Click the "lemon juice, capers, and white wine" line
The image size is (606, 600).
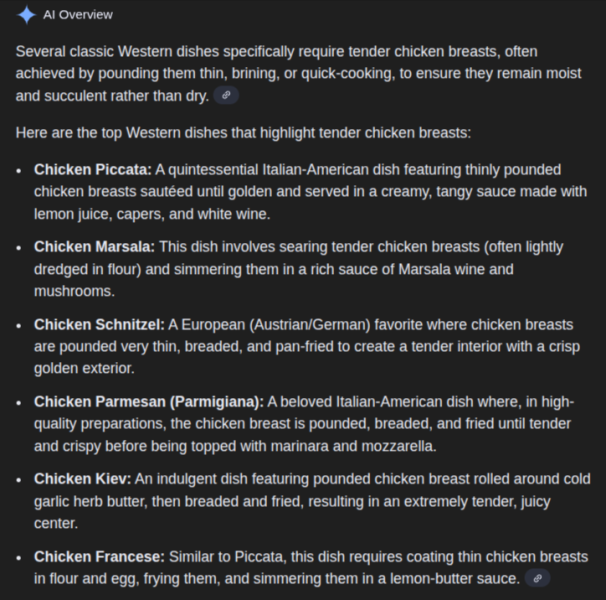pyautogui.click(x=152, y=214)
